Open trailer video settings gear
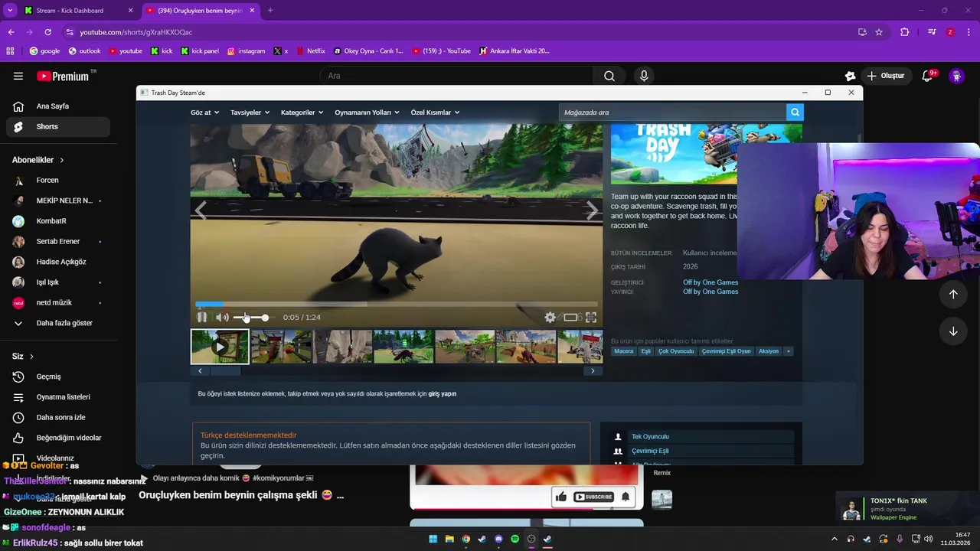This screenshot has height=551, width=980. (x=550, y=317)
